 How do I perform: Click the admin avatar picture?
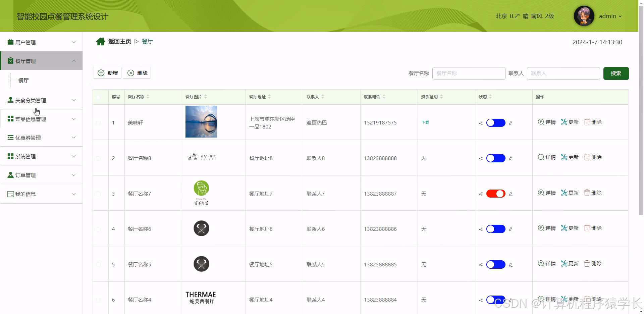584,16
